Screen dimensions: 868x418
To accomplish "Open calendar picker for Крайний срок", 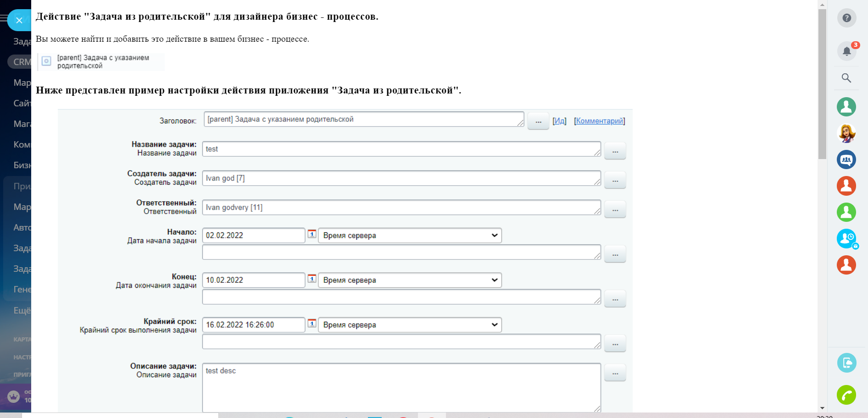I will pos(312,323).
